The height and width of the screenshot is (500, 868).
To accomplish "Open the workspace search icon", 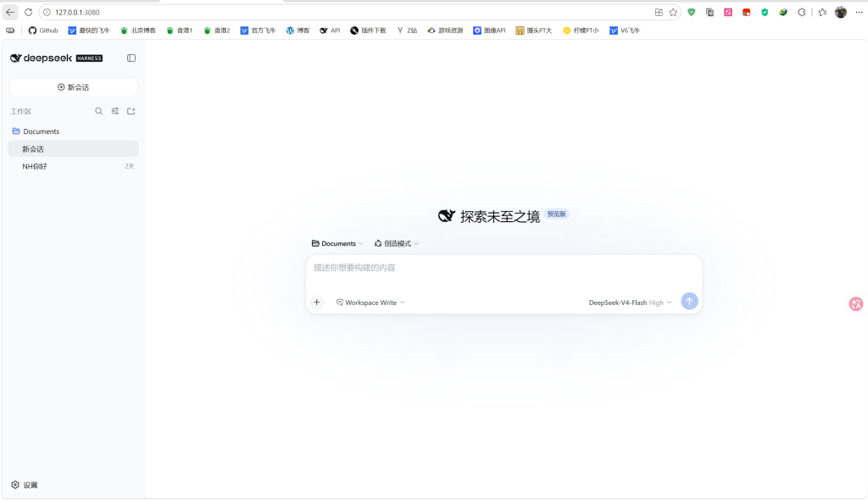I will click(x=98, y=111).
